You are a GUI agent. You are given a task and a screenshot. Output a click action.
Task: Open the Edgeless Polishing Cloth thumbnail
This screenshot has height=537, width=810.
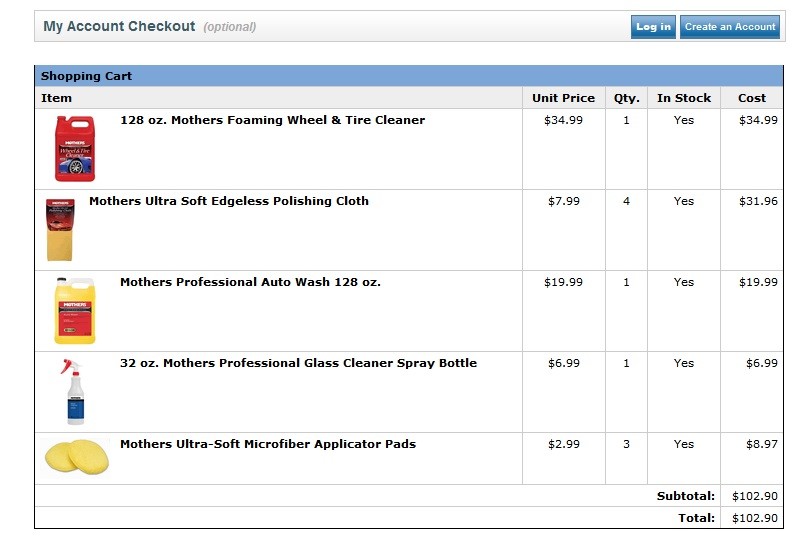pos(60,230)
